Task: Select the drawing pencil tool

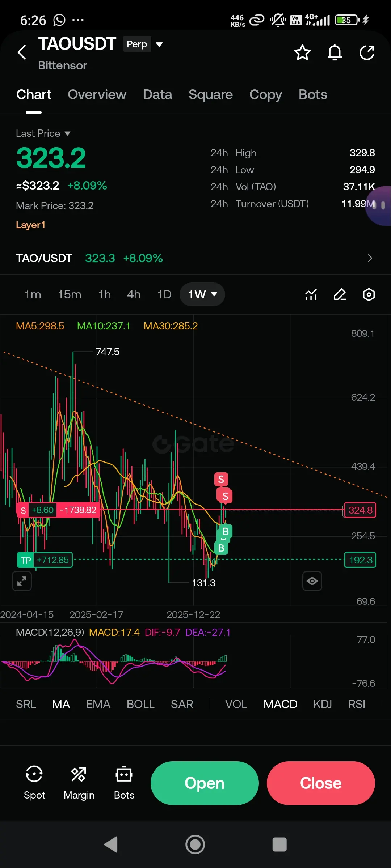Action: [x=340, y=294]
